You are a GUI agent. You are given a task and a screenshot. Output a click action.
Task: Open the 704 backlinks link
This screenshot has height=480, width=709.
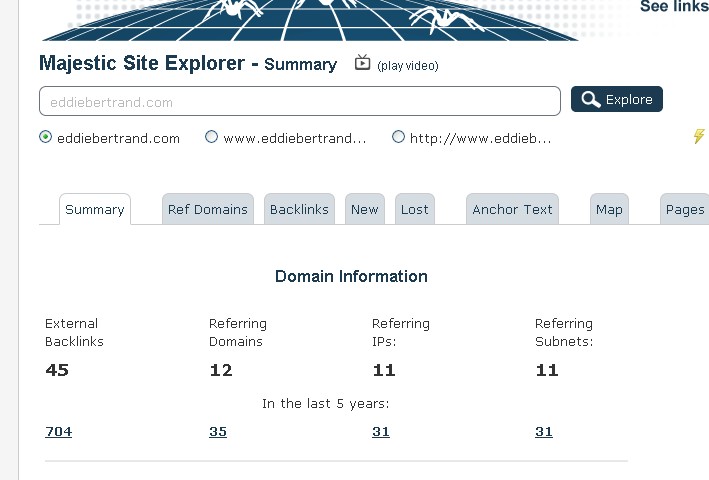(x=59, y=432)
